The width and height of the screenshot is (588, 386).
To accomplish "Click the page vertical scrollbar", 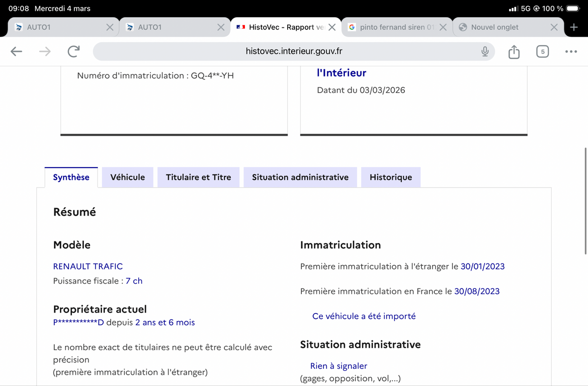I will (x=586, y=200).
